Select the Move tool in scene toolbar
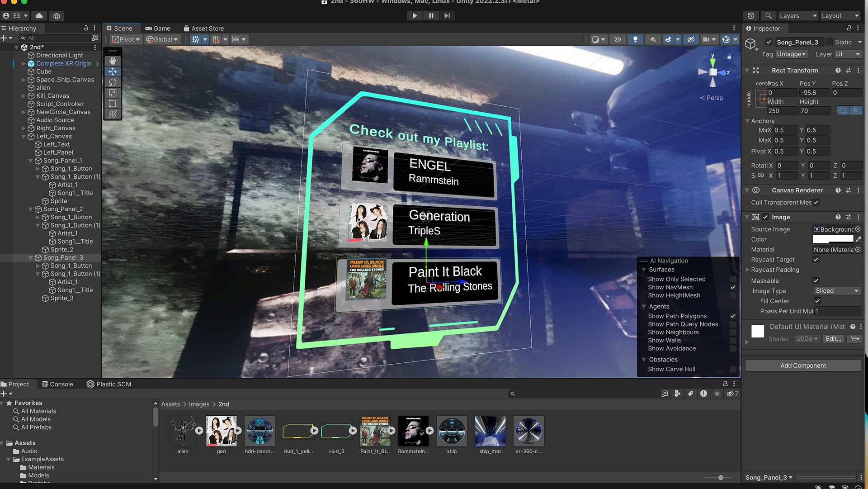The height and width of the screenshot is (489, 868). click(x=113, y=71)
